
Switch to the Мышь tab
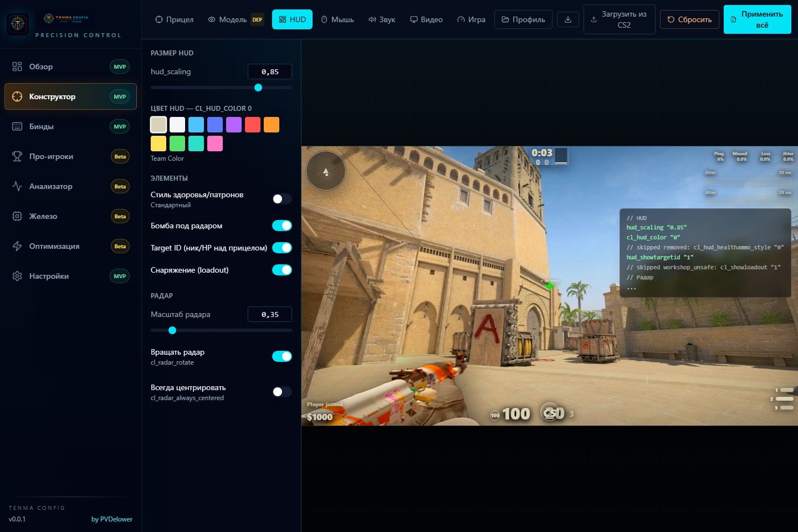click(337, 19)
